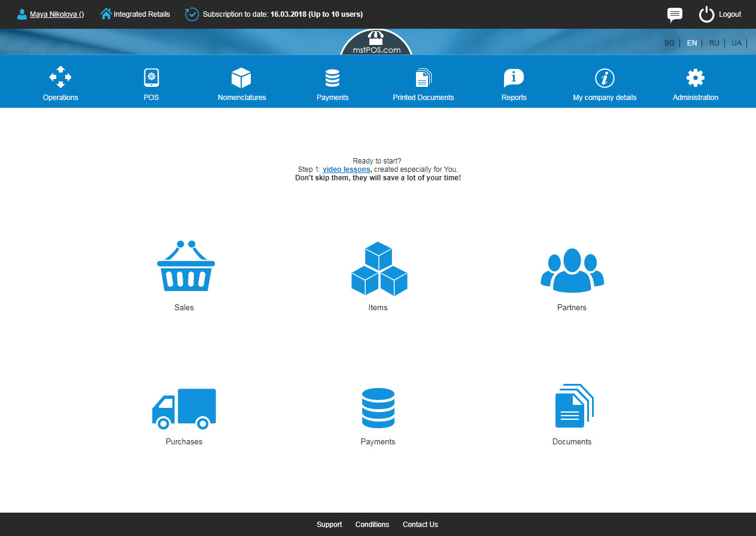Open the Nomenclatures menu
Screen dimensions: 756x536
click(242, 84)
